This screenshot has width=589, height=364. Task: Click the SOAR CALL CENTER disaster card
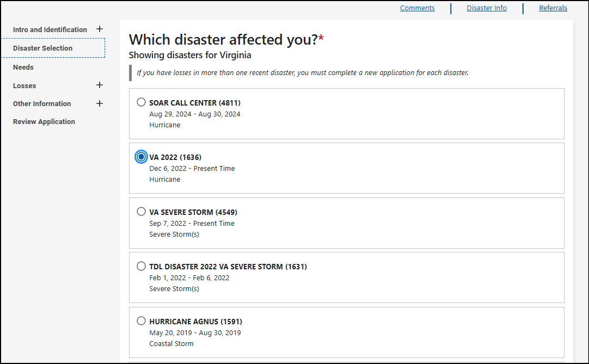click(346, 114)
